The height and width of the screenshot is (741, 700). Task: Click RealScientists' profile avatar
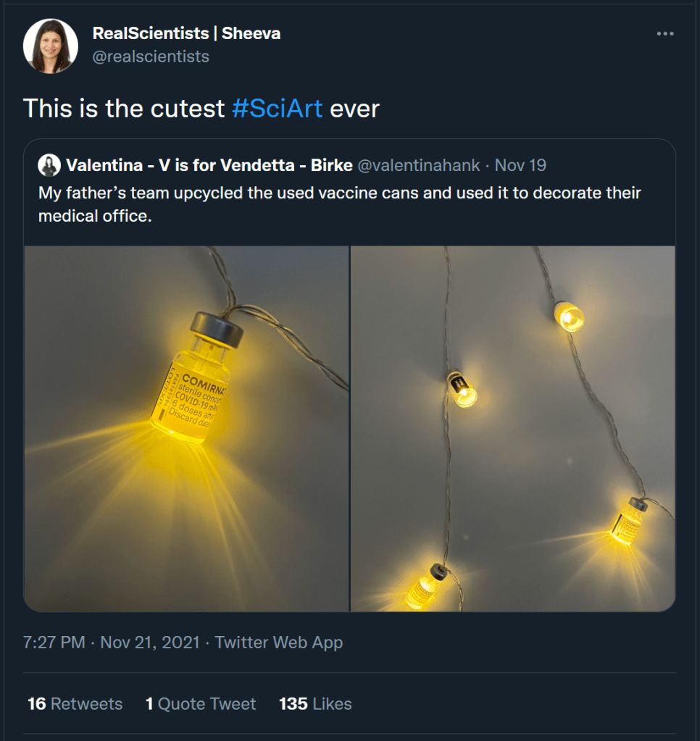50,45
